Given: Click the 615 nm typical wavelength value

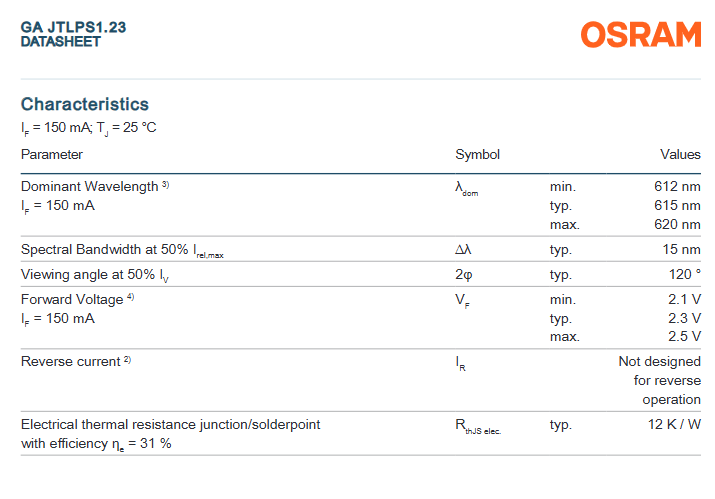Looking at the screenshot, I should coord(677,206).
